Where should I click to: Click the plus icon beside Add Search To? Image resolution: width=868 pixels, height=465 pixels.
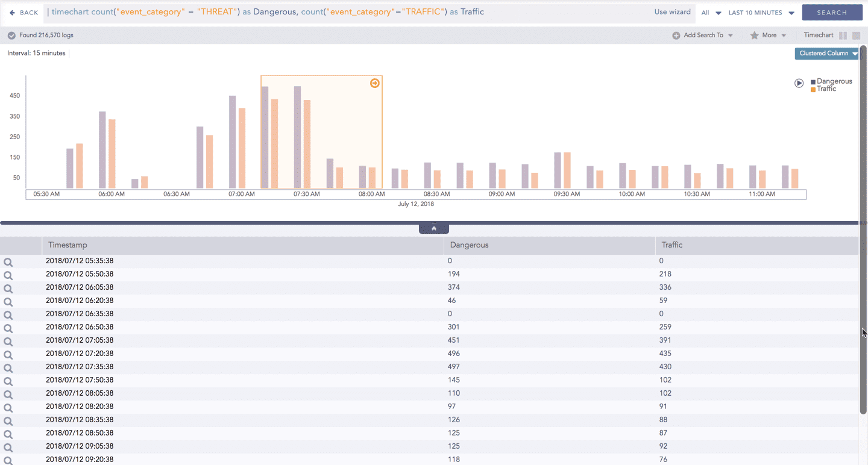pyautogui.click(x=676, y=36)
